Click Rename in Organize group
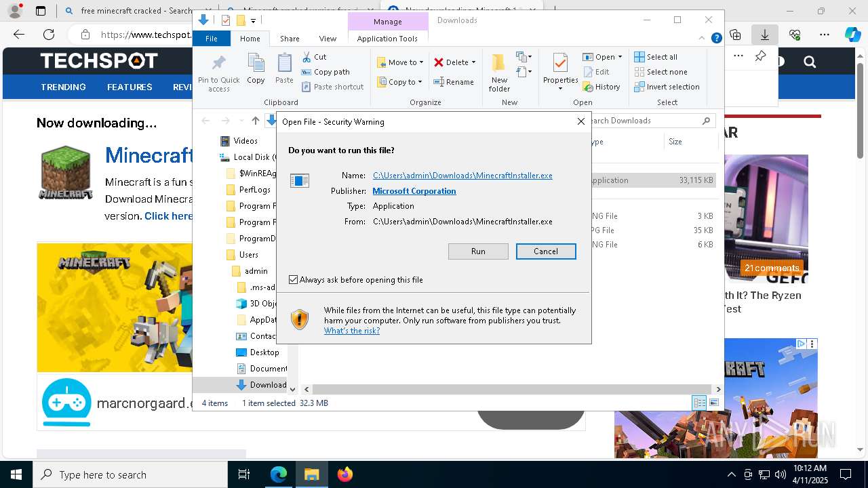The width and height of the screenshot is (868, 488). 454,82
